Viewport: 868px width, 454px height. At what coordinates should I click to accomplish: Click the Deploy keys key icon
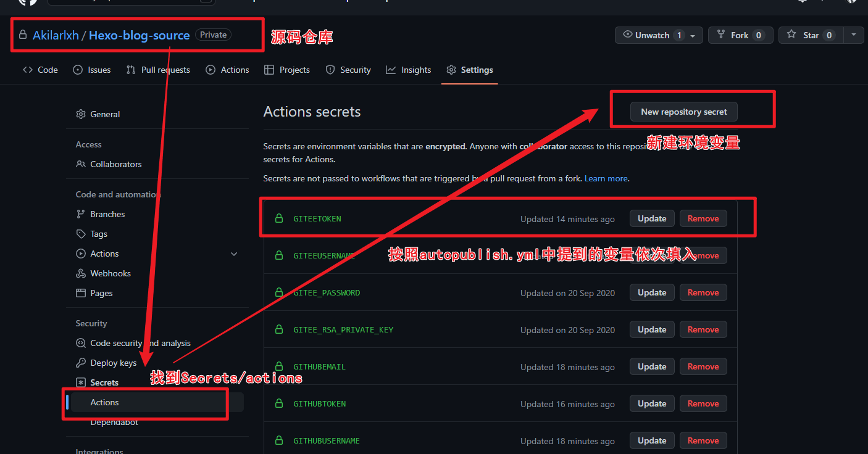[81, 363]
